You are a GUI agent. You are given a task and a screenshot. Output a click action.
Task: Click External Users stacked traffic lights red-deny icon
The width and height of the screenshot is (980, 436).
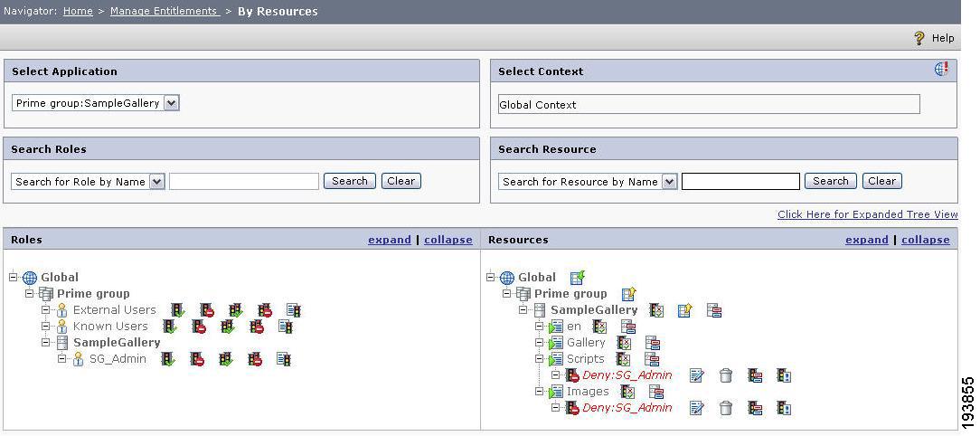264,309
